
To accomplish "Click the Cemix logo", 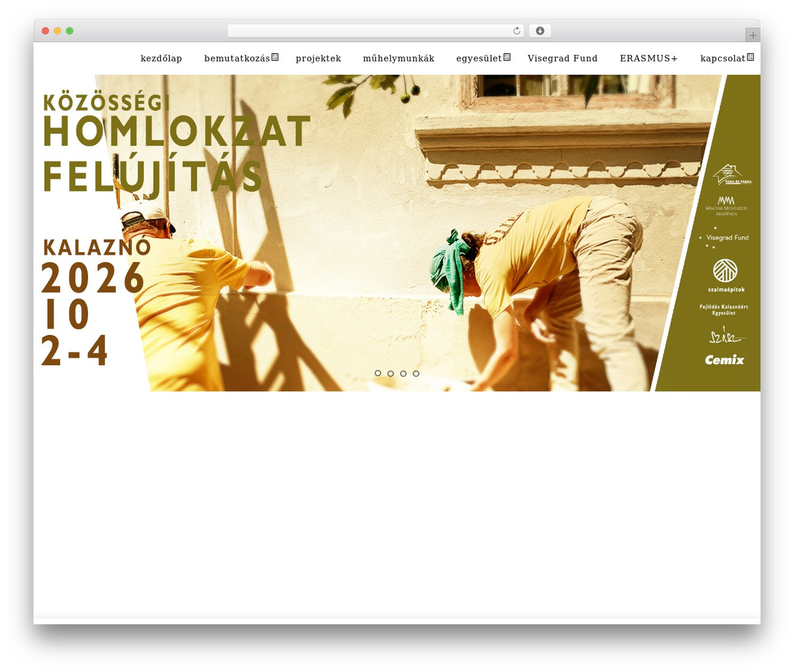I will (725, 360).
